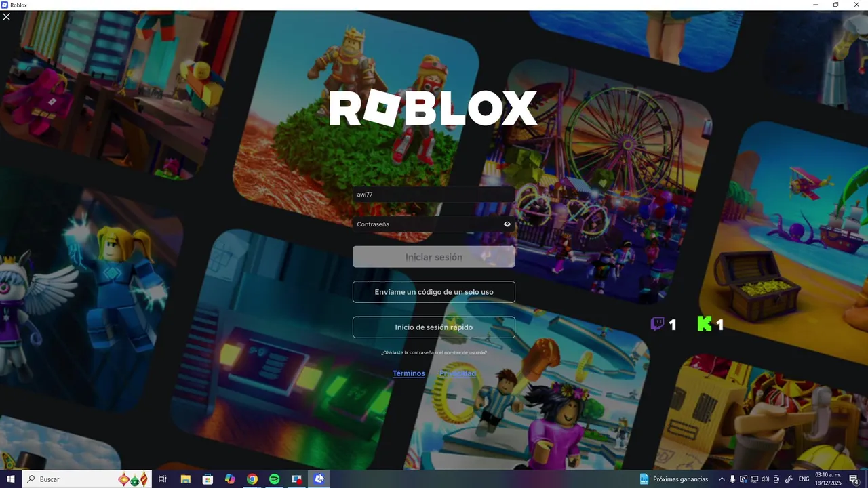Screen dimensions: 868x488
Task: Click the green Kick viewer count icon
Action: tap(705, 324)
